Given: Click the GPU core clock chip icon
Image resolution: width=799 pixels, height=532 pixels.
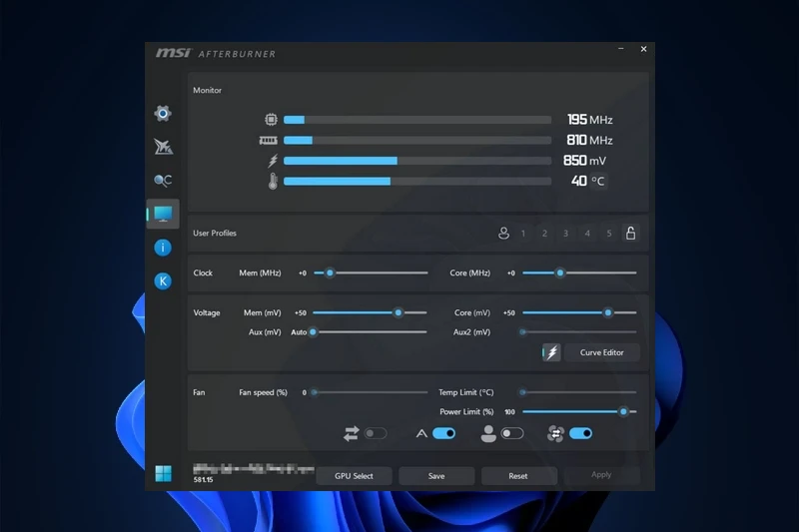Looking at the screenshot, I should [x=271, y=119].
